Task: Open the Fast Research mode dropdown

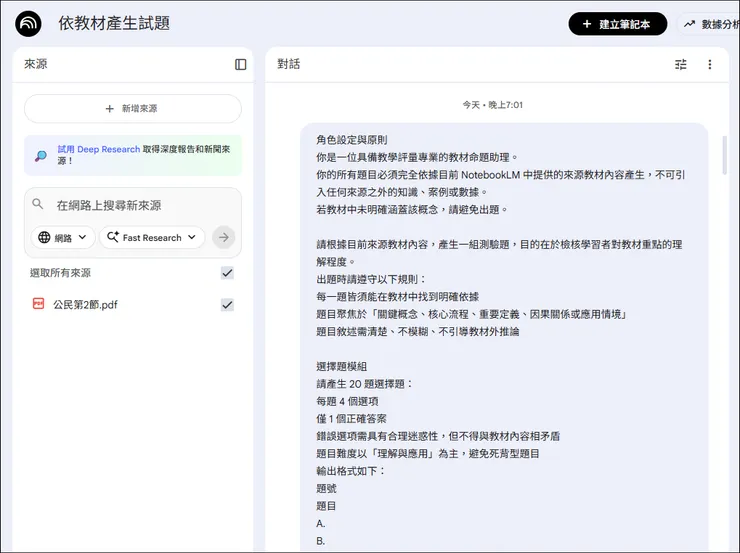Action: [152, 237]
